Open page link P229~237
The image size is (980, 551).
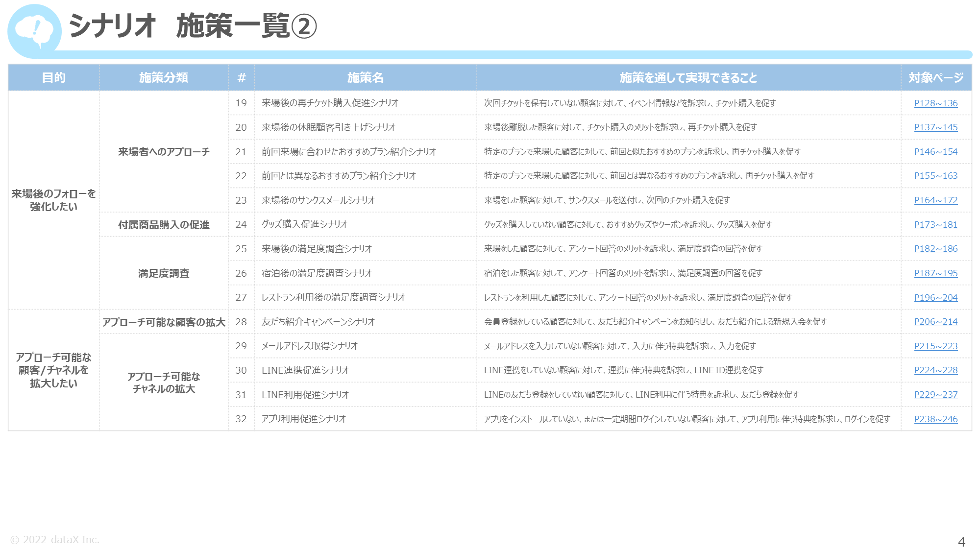936,395
